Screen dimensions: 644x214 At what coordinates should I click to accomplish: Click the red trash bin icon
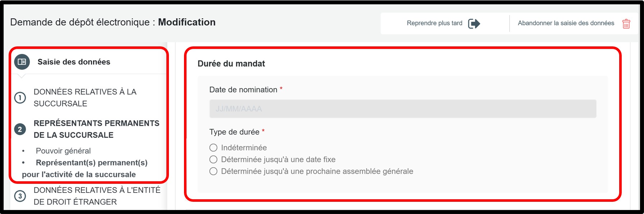(x=626, y=24)
